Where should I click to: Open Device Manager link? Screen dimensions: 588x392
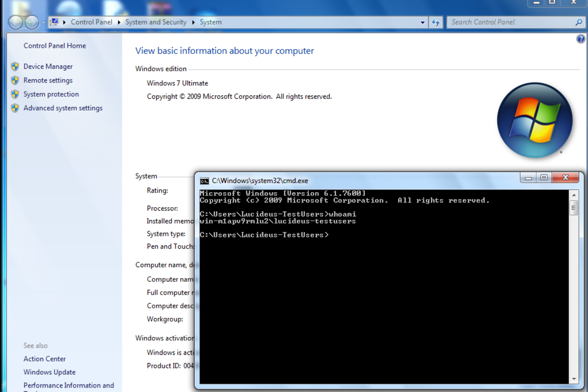48,66
